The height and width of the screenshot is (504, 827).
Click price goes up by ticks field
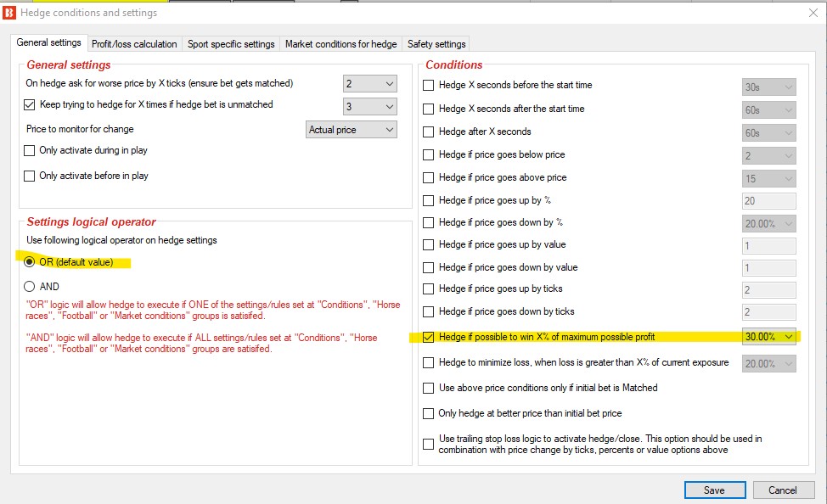pyautogui.click(x=769, y=290)
